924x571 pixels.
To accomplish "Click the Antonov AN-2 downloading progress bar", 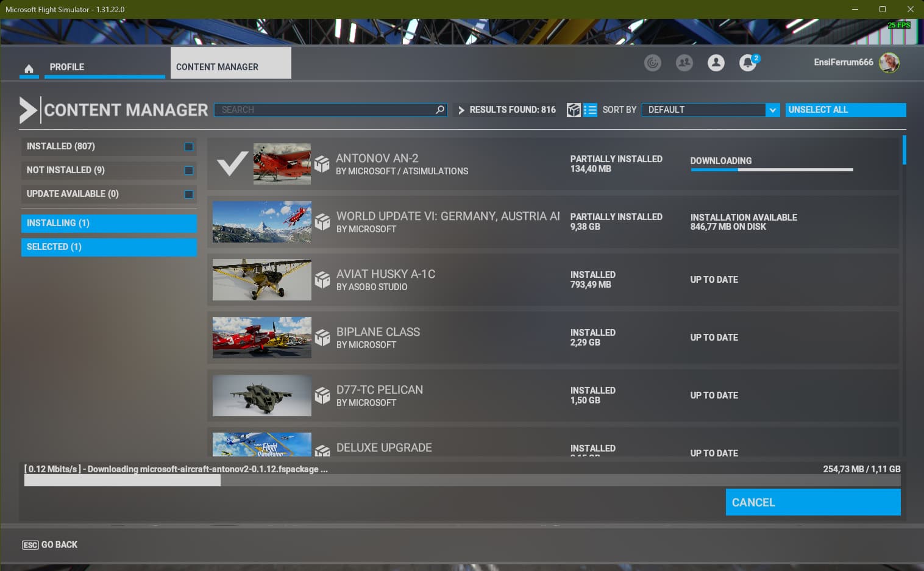I will (x=772, y=169).
